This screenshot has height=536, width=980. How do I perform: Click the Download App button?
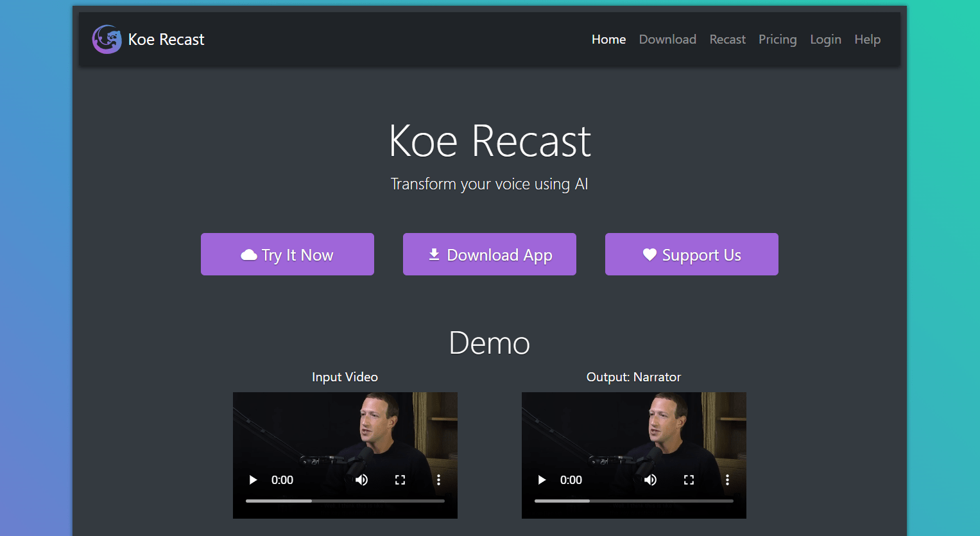pos(490,254)
